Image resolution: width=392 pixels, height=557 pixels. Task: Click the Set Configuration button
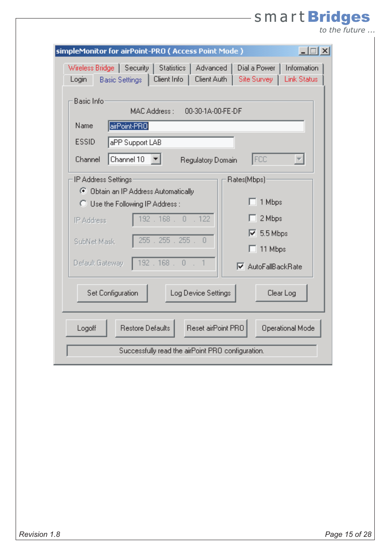[112, 293]
